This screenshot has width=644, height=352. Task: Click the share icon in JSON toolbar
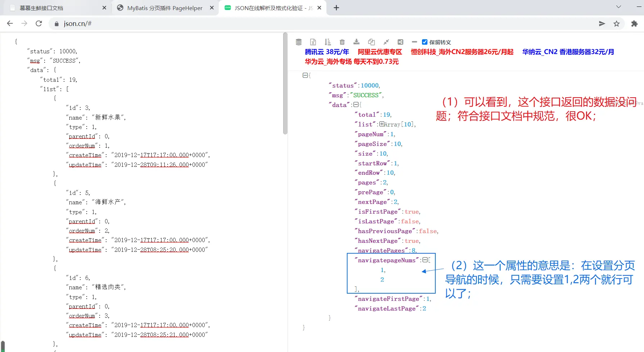click(400, 42)
